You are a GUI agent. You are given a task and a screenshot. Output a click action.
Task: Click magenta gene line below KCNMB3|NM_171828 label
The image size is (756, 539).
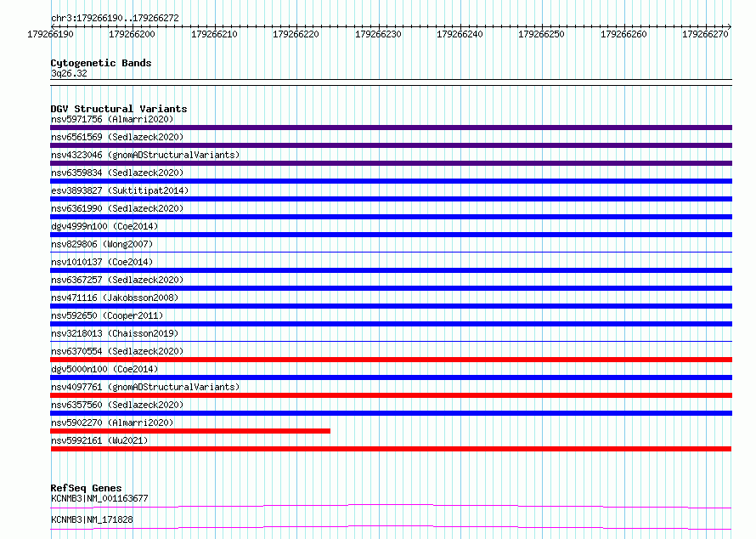tap(391, 527)
